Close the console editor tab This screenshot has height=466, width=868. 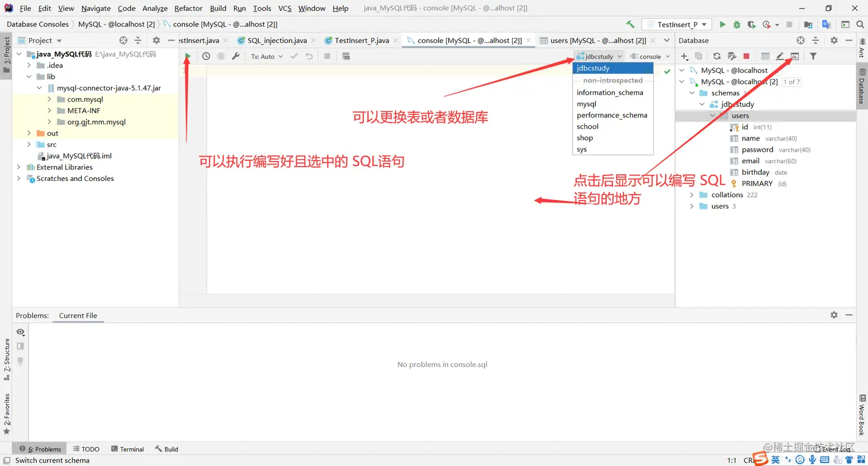coord(529,40)
